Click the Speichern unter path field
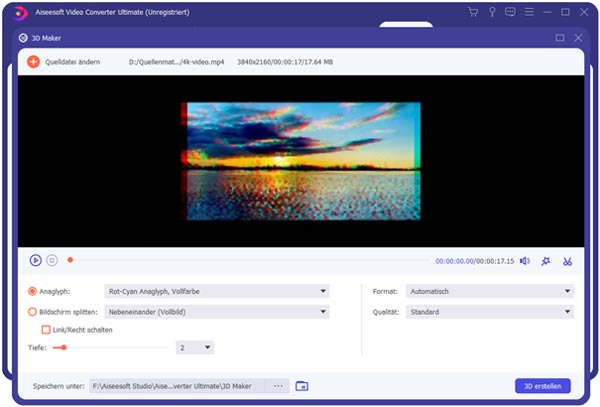Viewport: 600px width, 407px height. (x=179, y=386)
